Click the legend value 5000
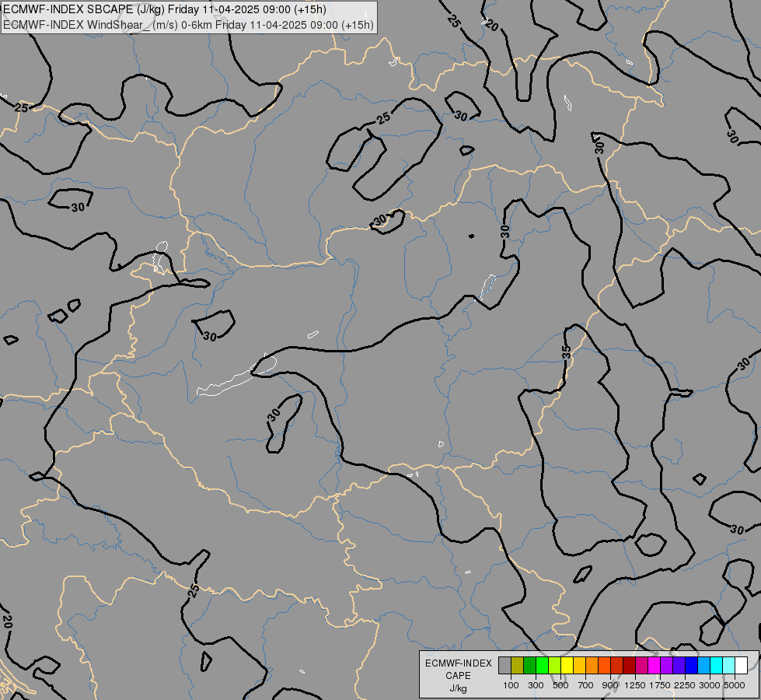This screenshot has width=761, height=700. (735, 685)
